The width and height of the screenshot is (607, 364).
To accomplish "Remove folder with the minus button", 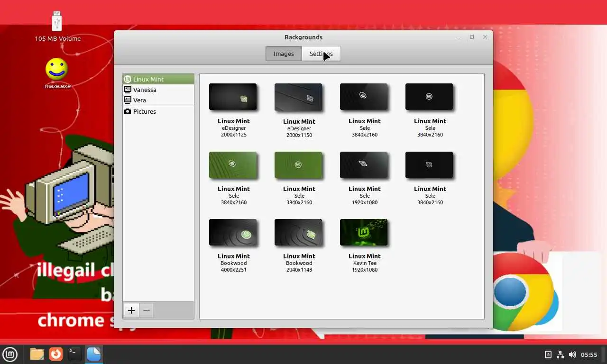I will tap(147, 310).
